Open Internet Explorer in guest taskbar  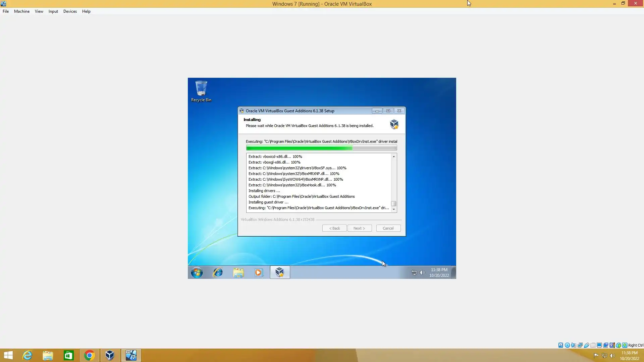click(218, 273)
